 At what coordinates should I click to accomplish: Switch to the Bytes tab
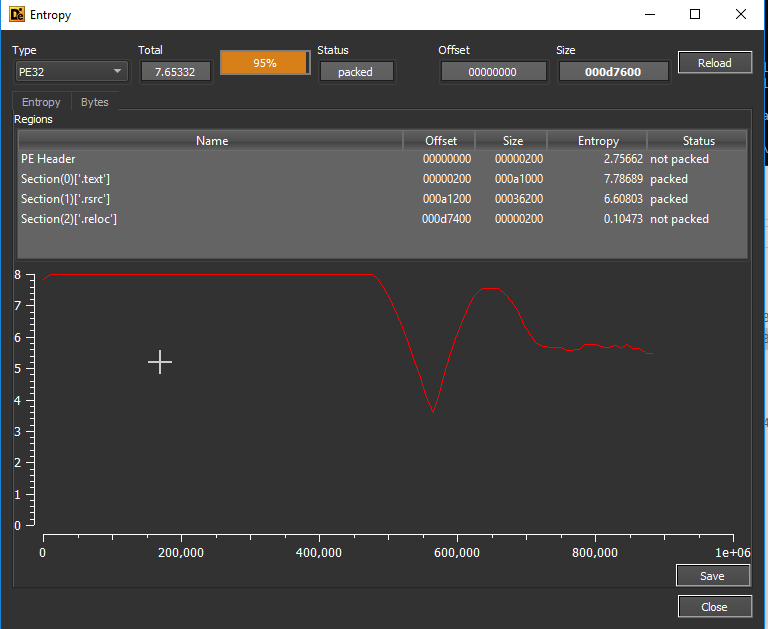[95, 102]
